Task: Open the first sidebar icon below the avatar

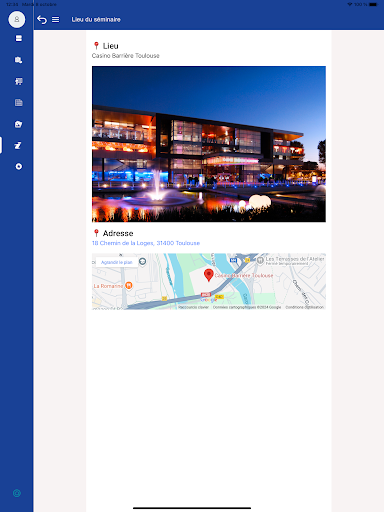Action: click(19, 38)
